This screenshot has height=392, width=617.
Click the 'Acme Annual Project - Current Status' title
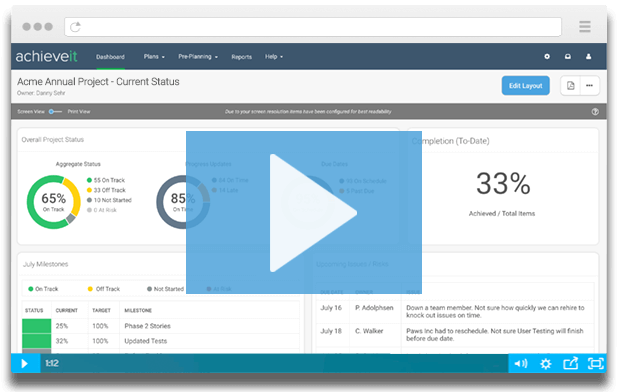tap(98, 81)
